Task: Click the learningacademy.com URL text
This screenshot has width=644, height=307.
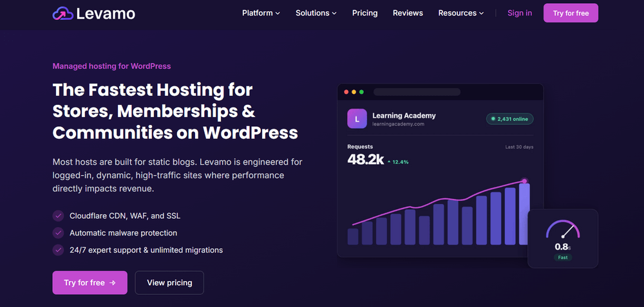Action: click(x=398, y=124)
